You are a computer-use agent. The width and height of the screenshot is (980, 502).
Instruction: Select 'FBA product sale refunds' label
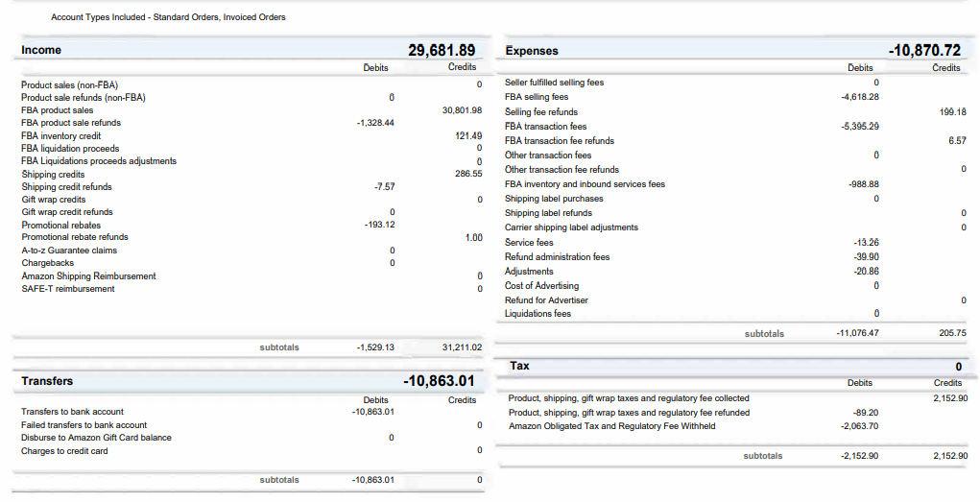(x=71, y=123)
